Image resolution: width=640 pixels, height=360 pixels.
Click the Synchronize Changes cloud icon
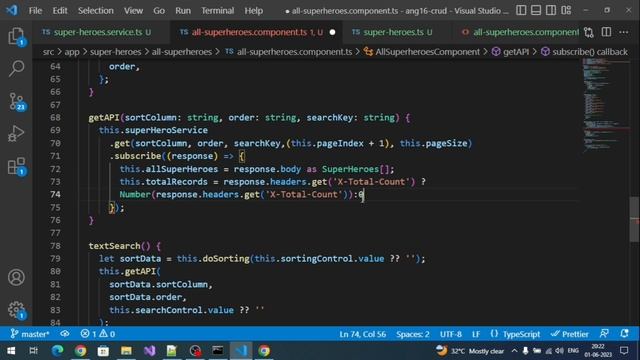(x=64, y=334)
